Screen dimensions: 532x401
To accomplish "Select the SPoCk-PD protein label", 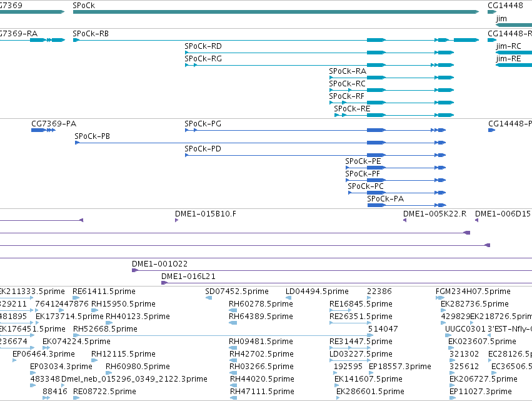I will (203, 149).
